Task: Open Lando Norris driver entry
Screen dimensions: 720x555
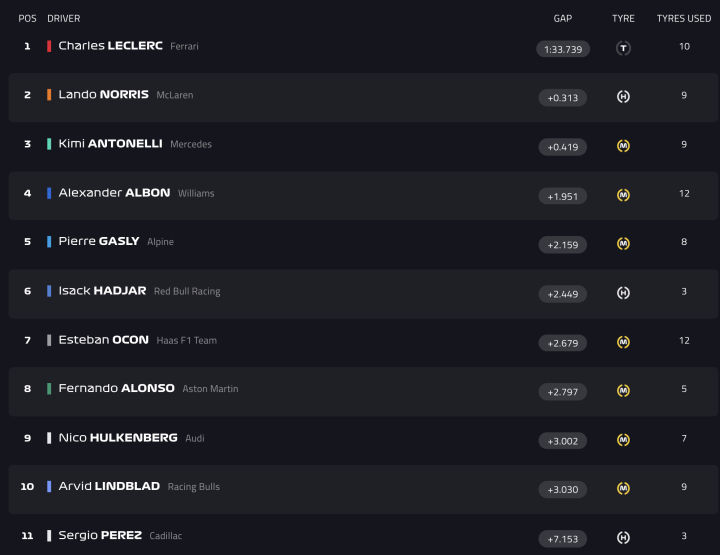Action: (x=103, y=95)
